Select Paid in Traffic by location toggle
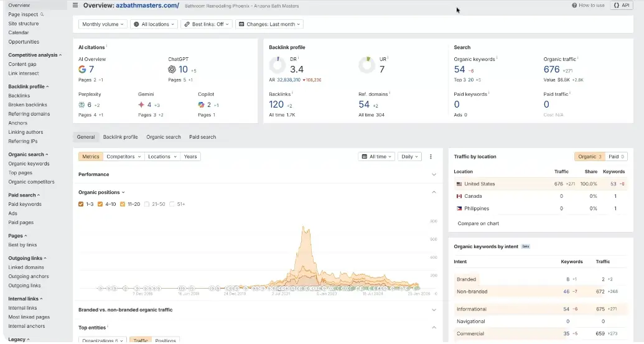The image size is (644, 344). [616, 156]
